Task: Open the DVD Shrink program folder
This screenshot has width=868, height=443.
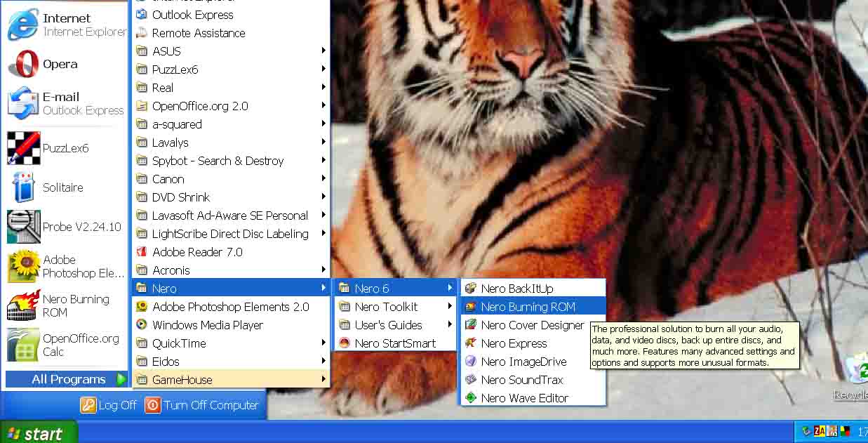Action: tap(231, 197)
